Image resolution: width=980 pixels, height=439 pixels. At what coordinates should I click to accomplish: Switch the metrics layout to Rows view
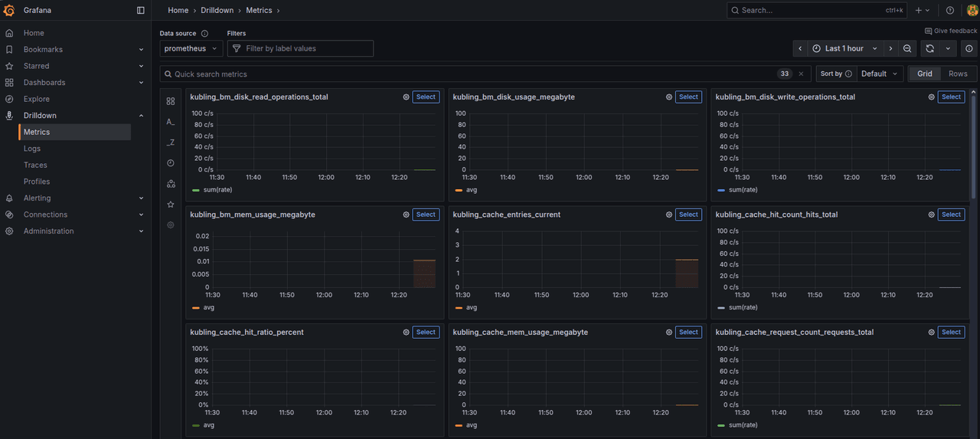click(x=958, y=74)
